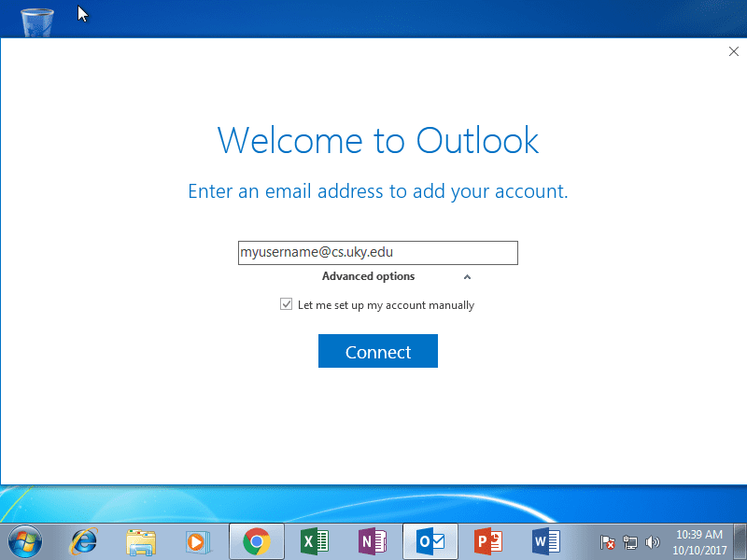Click the Connect button
747x560 pixels.
pyautogui.click(x=378, y=351)
